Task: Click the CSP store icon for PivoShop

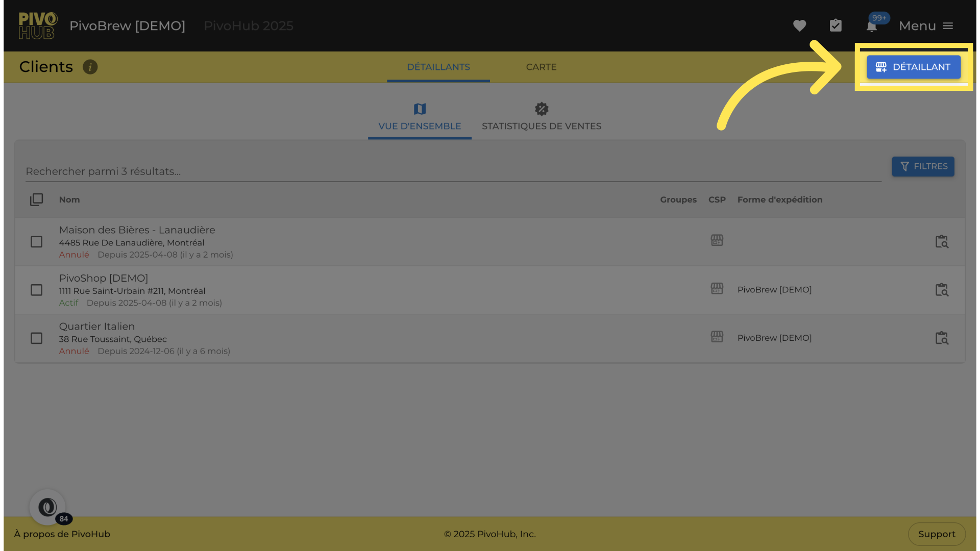Action: [717, 289]
